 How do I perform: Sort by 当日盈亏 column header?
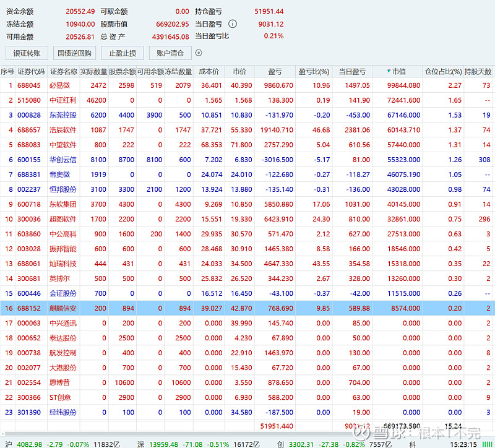coord(352,72)
